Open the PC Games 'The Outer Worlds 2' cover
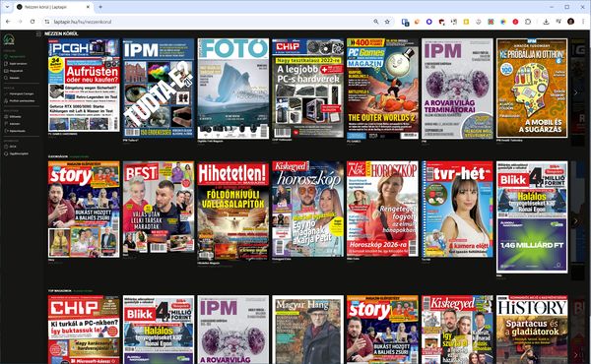 (x=382, y=89)
